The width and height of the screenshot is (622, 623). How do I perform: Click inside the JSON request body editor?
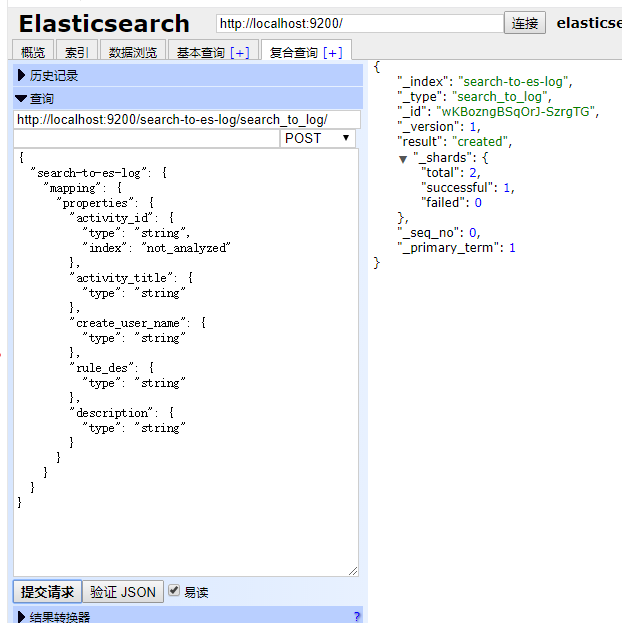pyautogui.click(x=186, y=362)
